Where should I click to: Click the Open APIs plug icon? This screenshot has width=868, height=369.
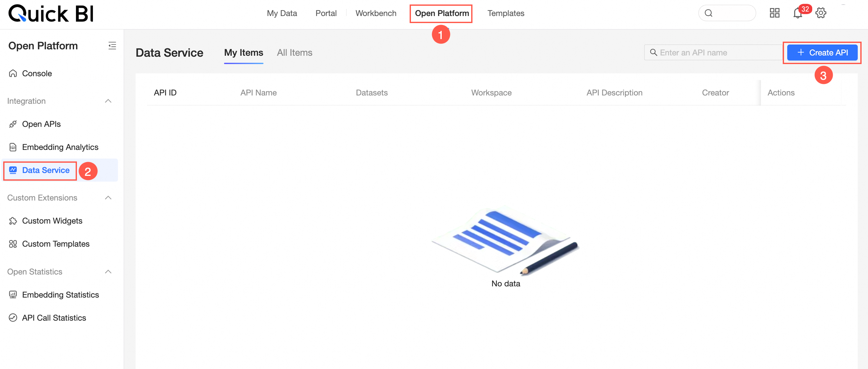pyautogui.click(x=13, y=124)
